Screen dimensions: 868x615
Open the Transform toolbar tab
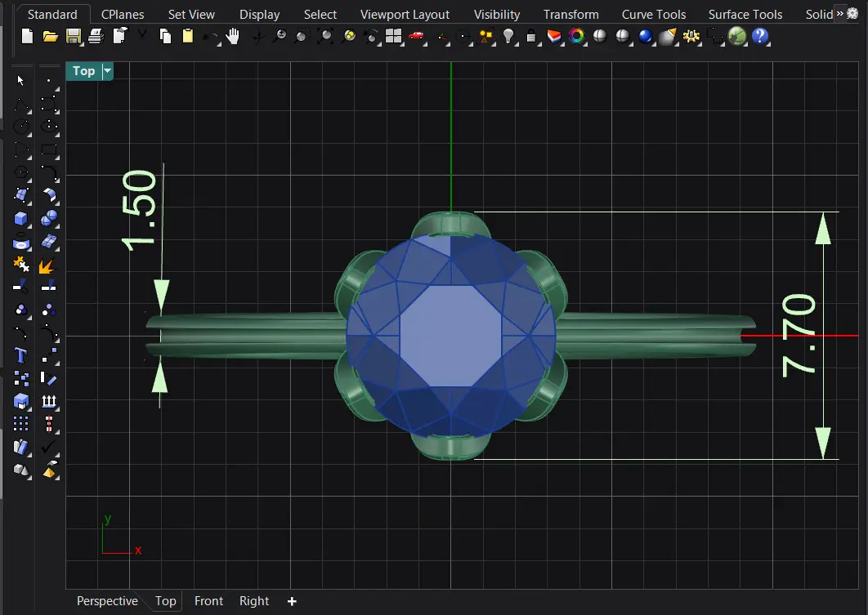click(x=571, y=15)
